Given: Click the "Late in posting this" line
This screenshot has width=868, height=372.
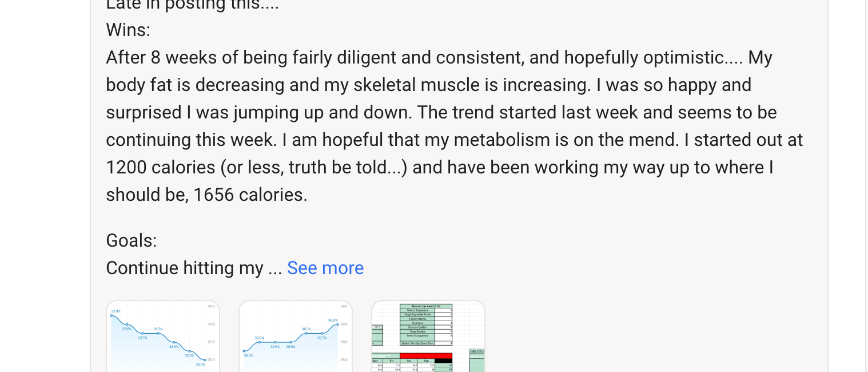Looking at the screenshot, I should pyautogui.click(x=192, y=6).
